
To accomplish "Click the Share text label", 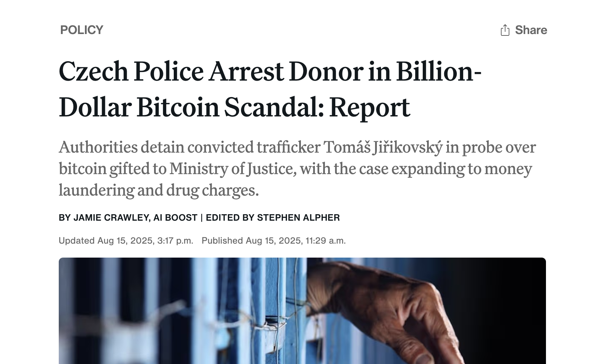I will click(x=531, y=30).
